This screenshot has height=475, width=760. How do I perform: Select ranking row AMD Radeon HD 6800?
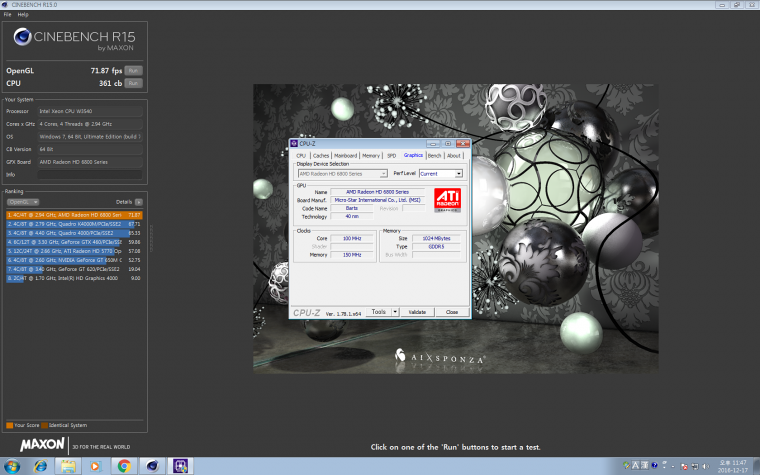(x=74, y=215)
